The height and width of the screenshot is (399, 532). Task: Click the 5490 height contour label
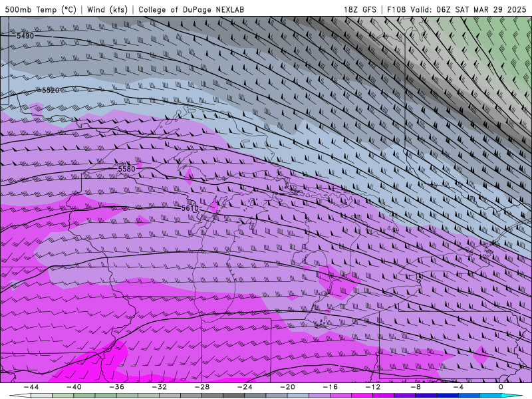(25, 36)
